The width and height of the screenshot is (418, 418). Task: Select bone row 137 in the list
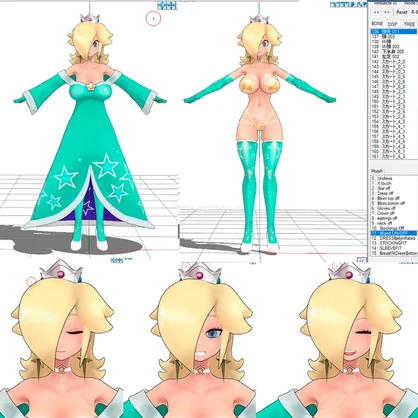pos(394,37)
